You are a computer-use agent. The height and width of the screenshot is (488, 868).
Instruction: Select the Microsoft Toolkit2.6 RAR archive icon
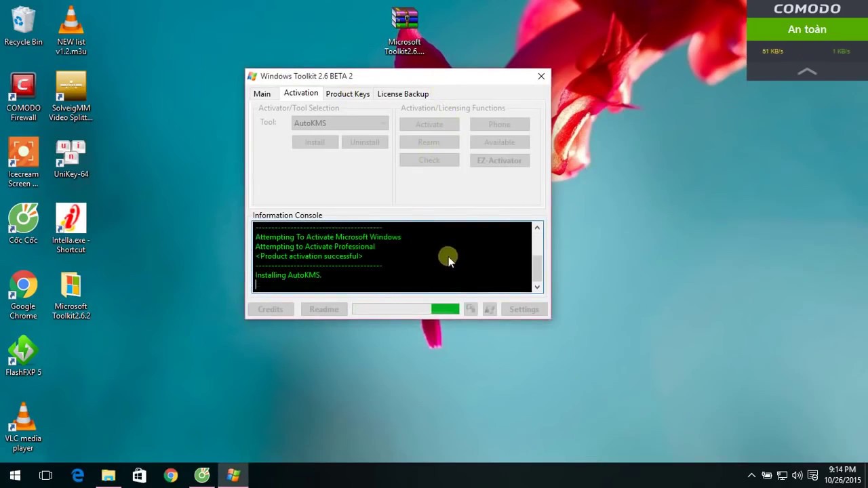click(405, 31)
